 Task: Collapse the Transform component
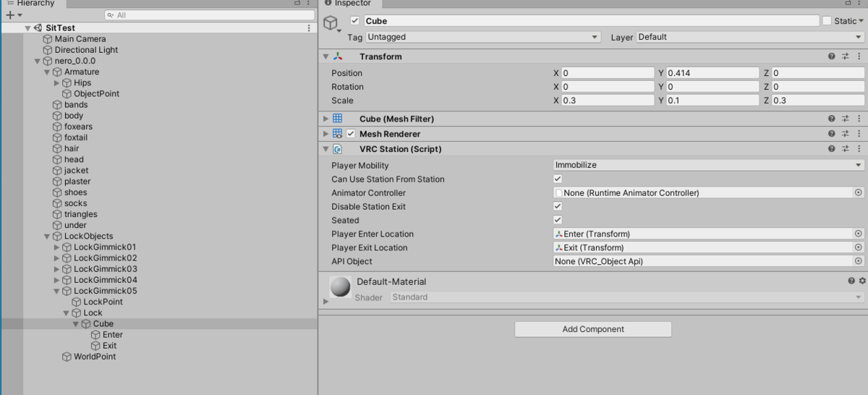coord(325,56)
